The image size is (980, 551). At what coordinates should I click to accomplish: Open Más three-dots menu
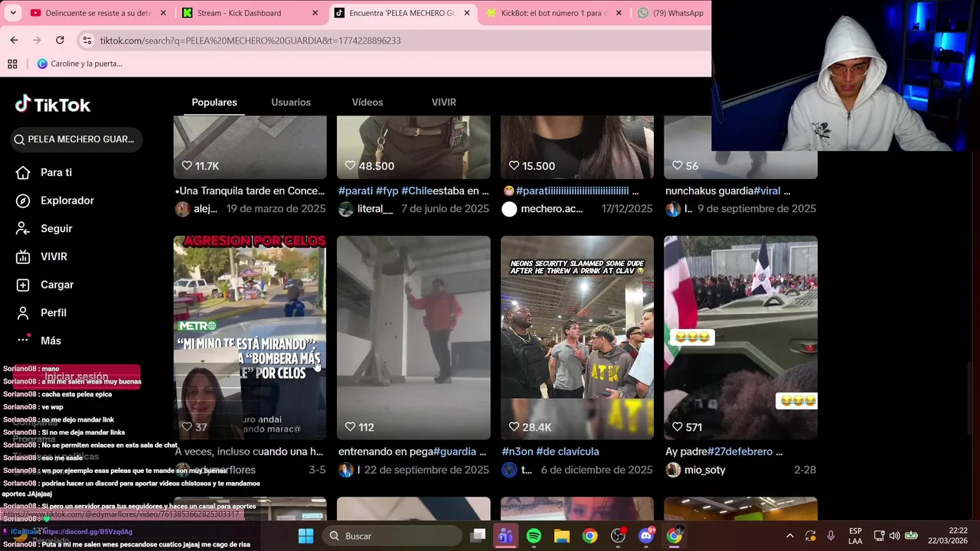tap(23, 341)
